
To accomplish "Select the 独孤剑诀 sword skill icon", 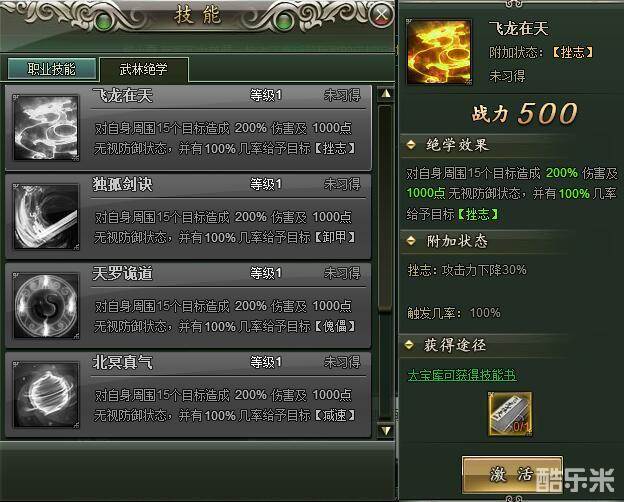I will 46,217.
